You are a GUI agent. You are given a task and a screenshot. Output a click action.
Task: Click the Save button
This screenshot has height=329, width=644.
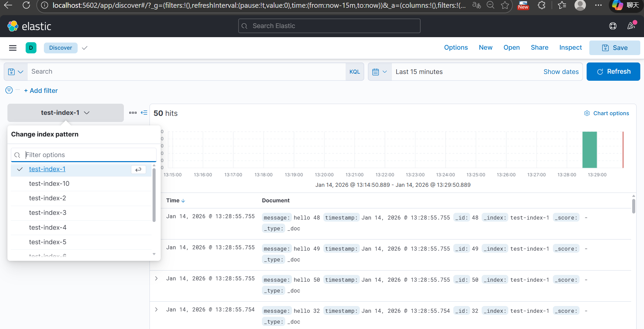click(x=615, y=48)
